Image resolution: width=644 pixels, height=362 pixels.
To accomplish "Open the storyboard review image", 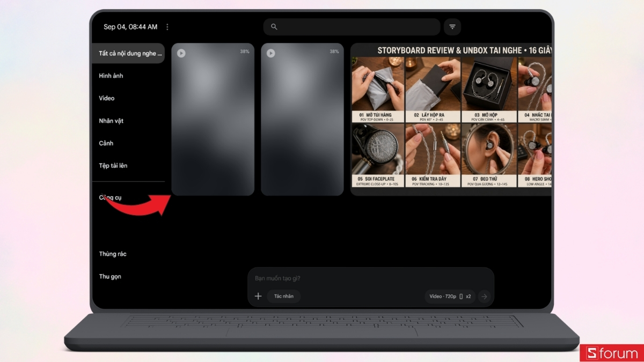I will coord(451,120).
